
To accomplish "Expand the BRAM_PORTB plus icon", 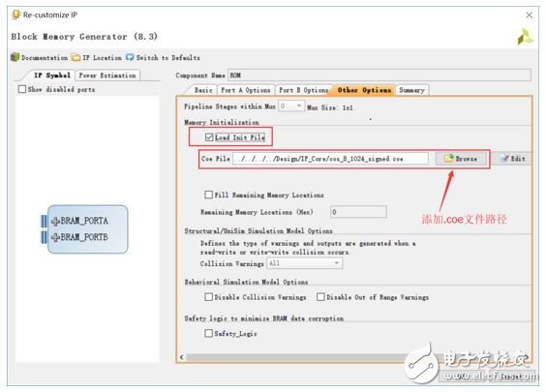I will pos(55,237).
